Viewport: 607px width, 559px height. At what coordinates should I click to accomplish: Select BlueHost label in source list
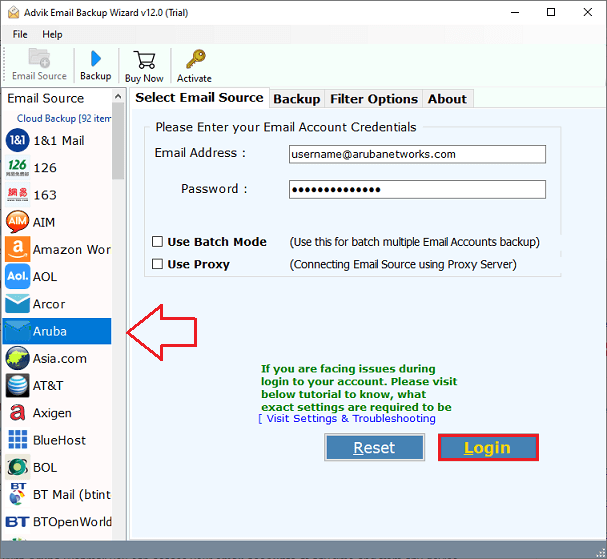pyautogui.click(x=59, y=440)
